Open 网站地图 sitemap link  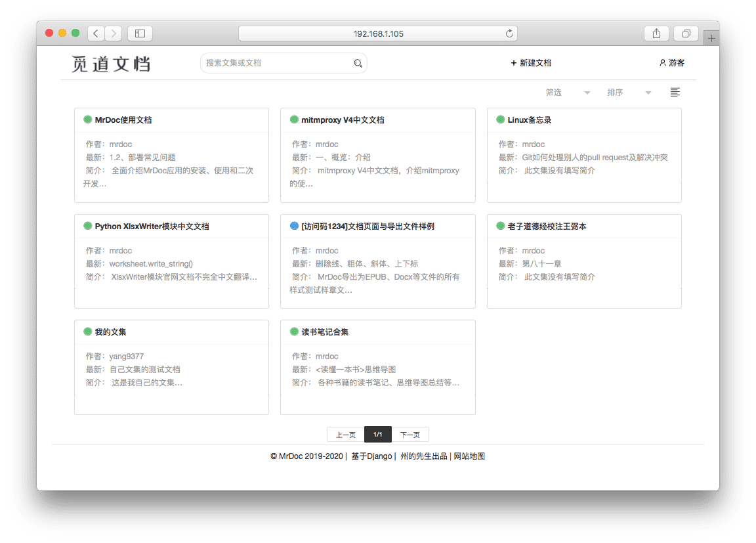click(469, 456)
